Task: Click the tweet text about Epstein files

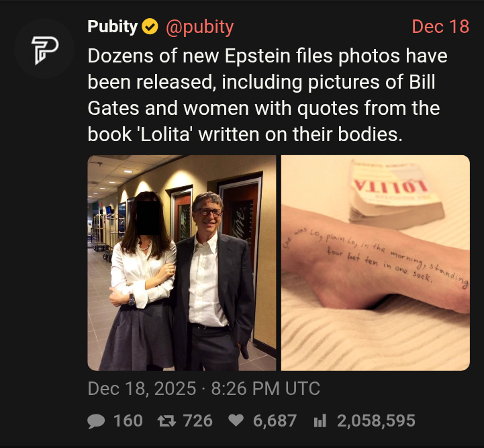Action: click(267, 95)
